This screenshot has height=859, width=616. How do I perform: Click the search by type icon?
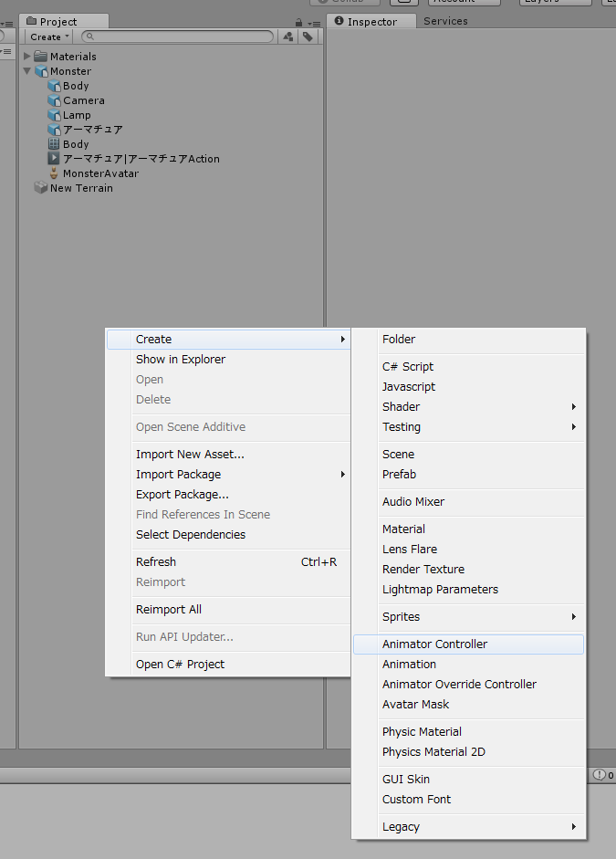pyautogui.click(x=288, y=37)
